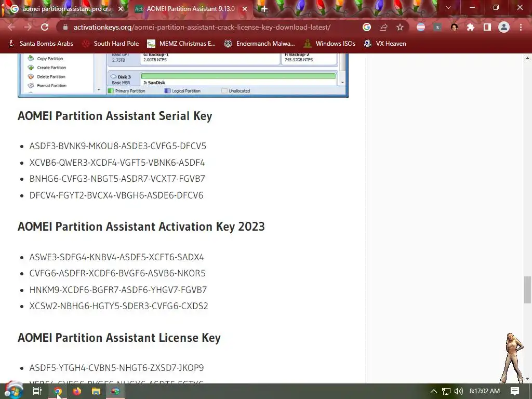This screenshot has height=399, width=532.
Task: Open the avatar face extension icon
Action: [454, 27]
